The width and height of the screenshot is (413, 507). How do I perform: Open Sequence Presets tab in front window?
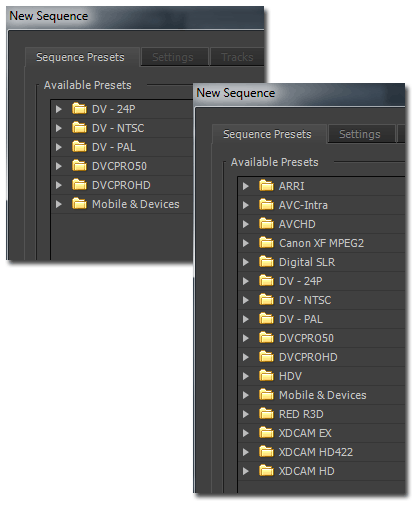269,134
